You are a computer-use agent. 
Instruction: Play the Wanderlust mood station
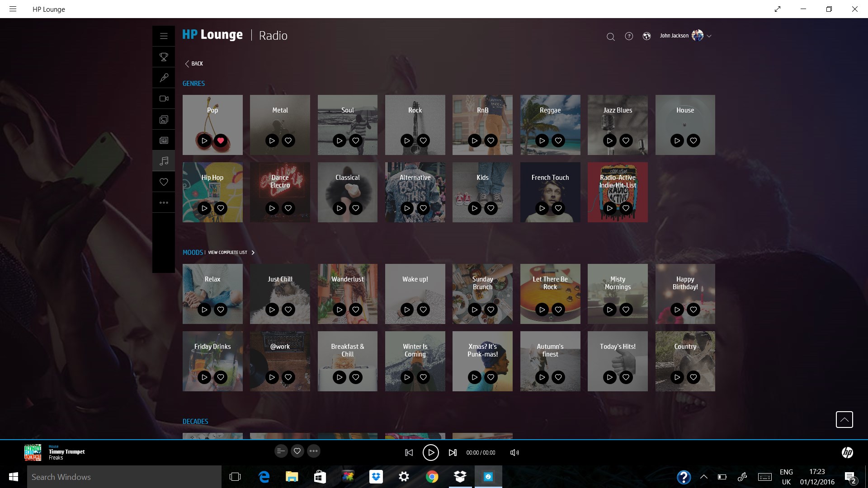tap(340, 310)
